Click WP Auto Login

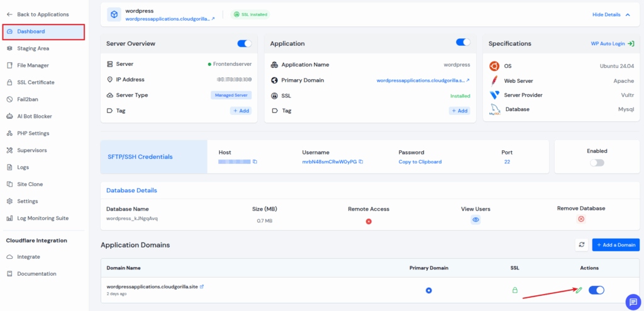(613, 43)
